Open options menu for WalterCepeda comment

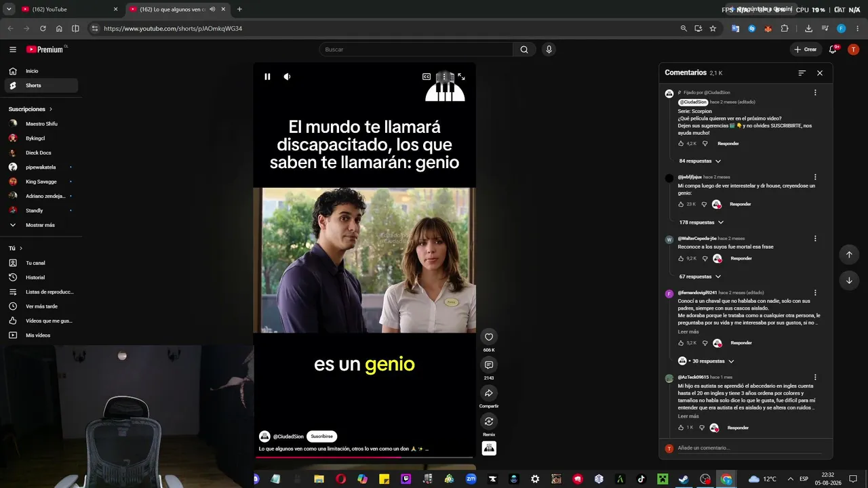[x=815, y=239]
